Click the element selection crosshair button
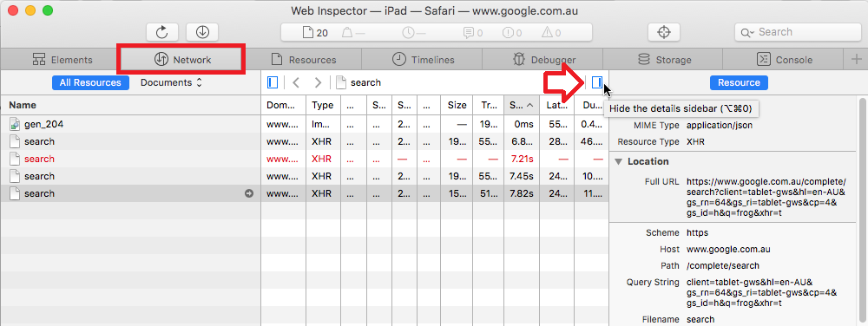Screen dimensions: 868x326 664,32
